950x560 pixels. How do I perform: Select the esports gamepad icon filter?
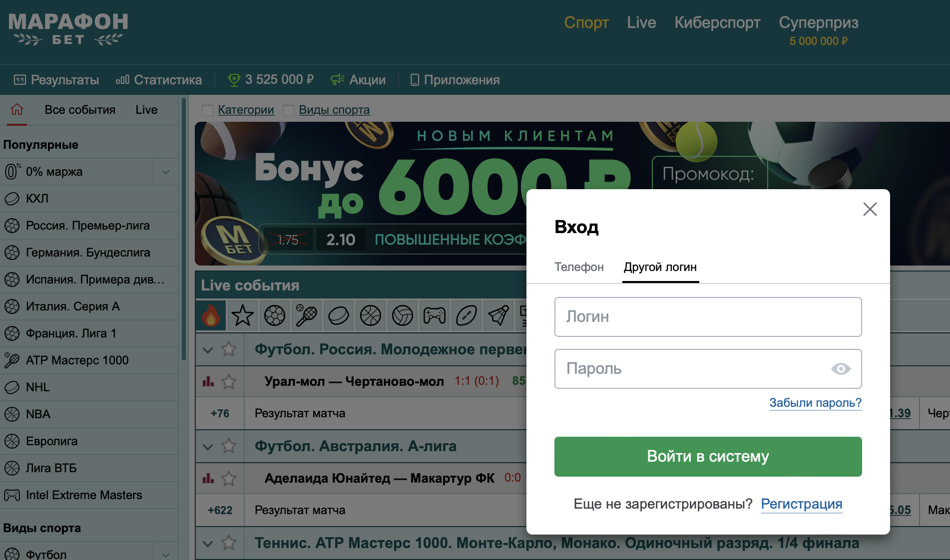(x=435, y=315)
